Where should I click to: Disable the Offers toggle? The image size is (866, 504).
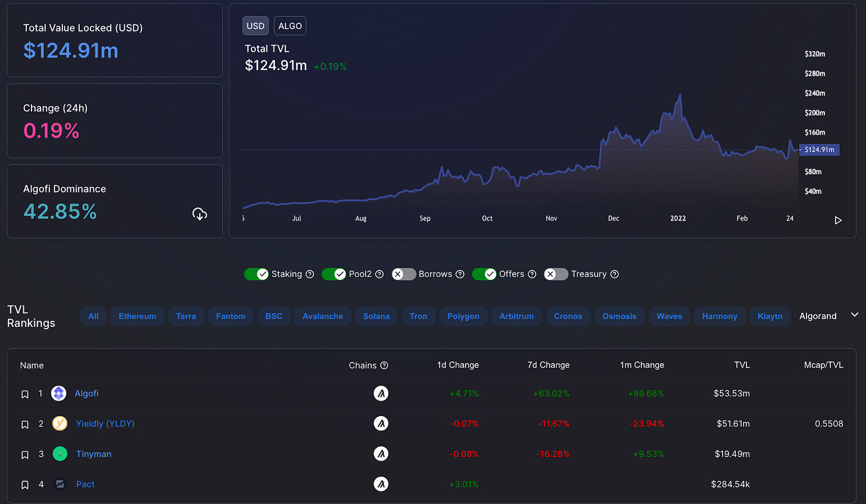(x=484, y=274)
